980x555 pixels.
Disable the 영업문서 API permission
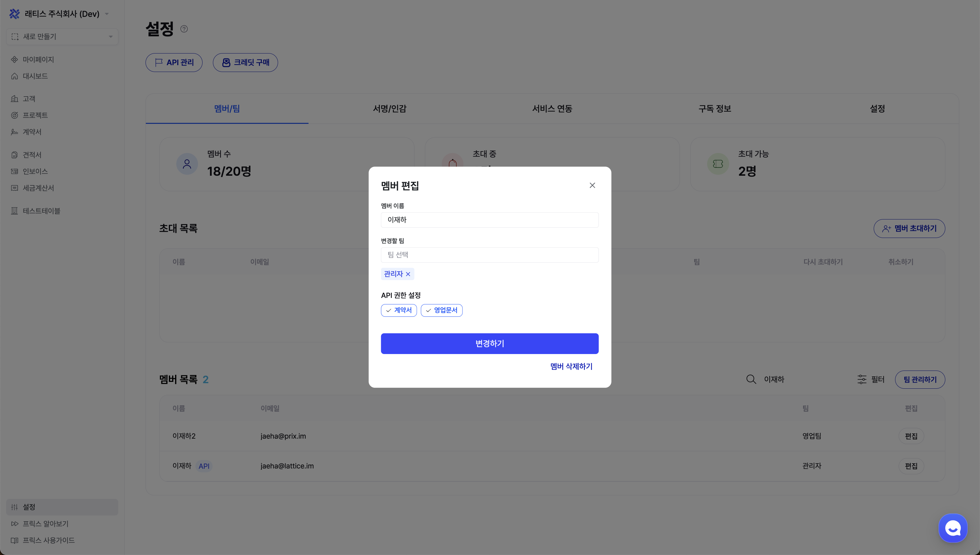click(441, 310)
